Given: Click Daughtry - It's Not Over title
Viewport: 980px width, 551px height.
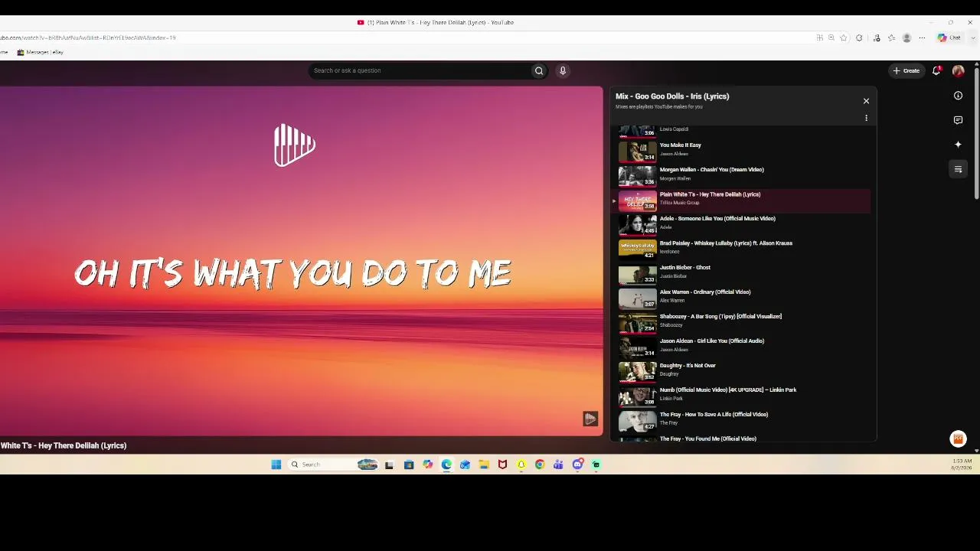Looking at the screenshot, I should click(688, 366).
